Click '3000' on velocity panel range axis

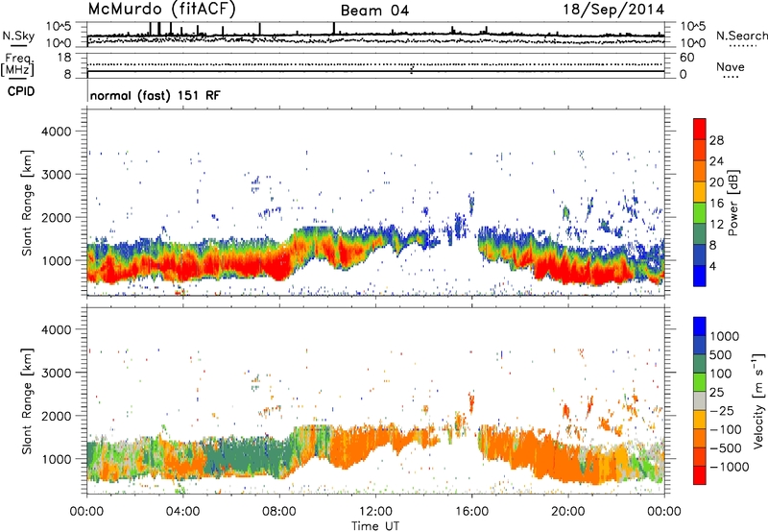pyautogui.click(x=57, y=373)
